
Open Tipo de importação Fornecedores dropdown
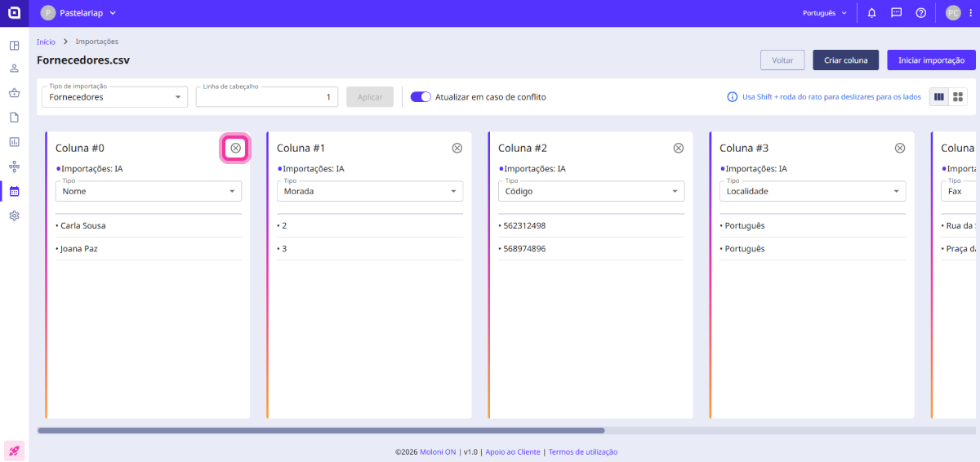114,96
